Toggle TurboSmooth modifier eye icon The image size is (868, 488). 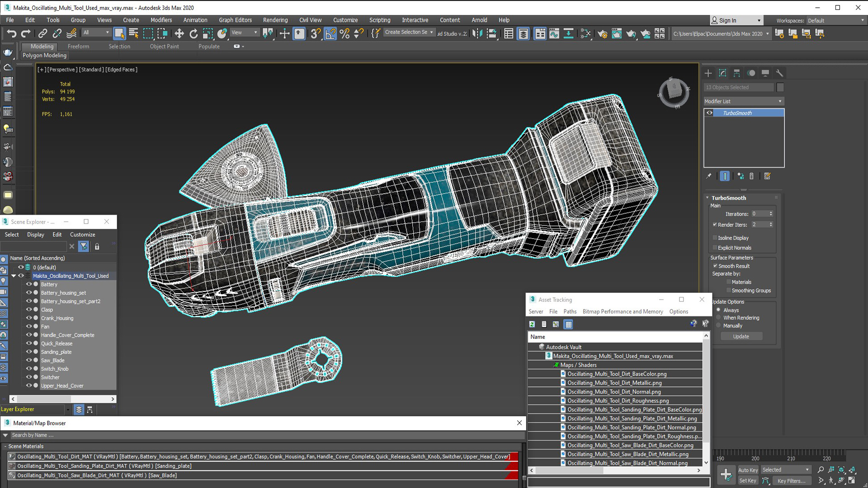click(x=709, y=113)
